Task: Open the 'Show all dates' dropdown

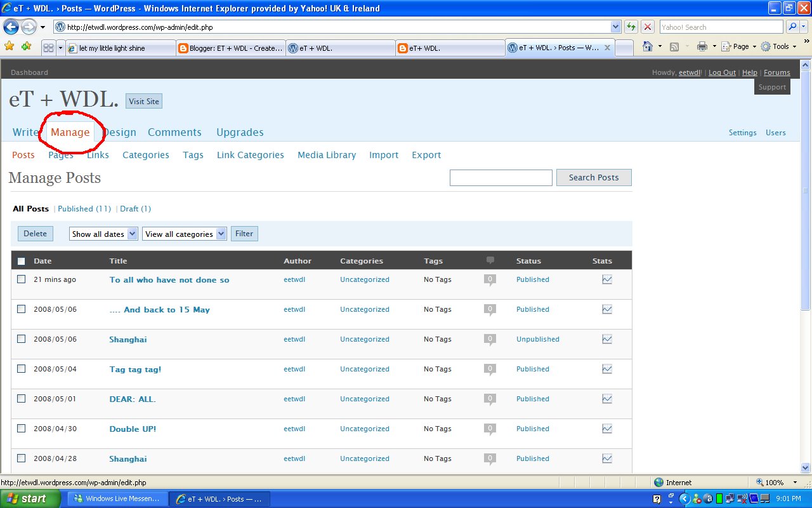Action: pyautogui.click(x=103, y=234)
